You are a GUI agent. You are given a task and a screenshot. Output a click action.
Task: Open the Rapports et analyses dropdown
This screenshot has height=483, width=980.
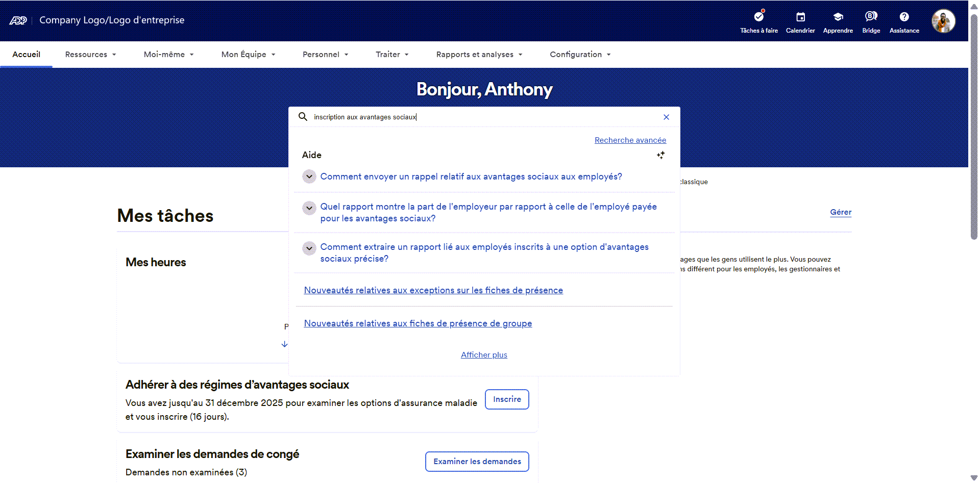coord(478,54)
